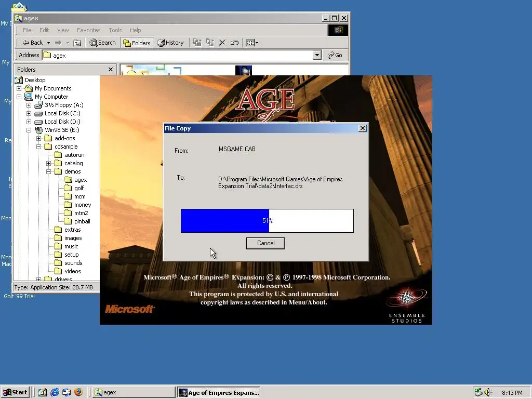
Task: Select Desktop in the folder tree
Action: click(x=35, y=80)
